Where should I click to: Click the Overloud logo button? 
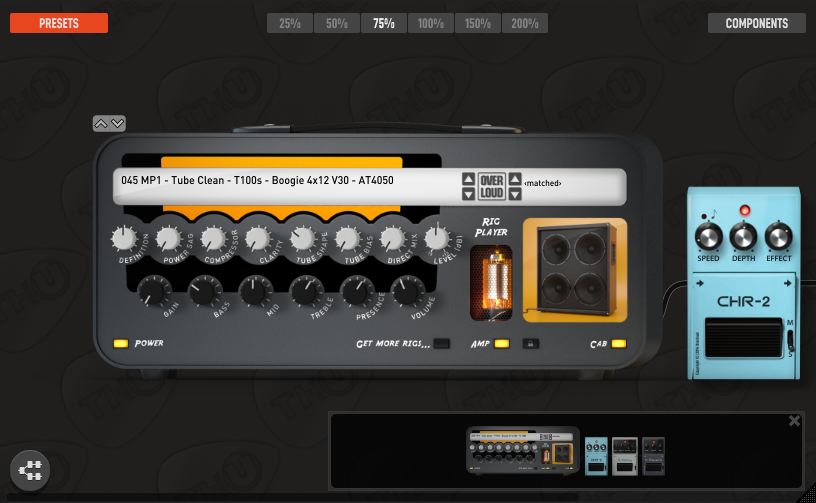point(492,186)
